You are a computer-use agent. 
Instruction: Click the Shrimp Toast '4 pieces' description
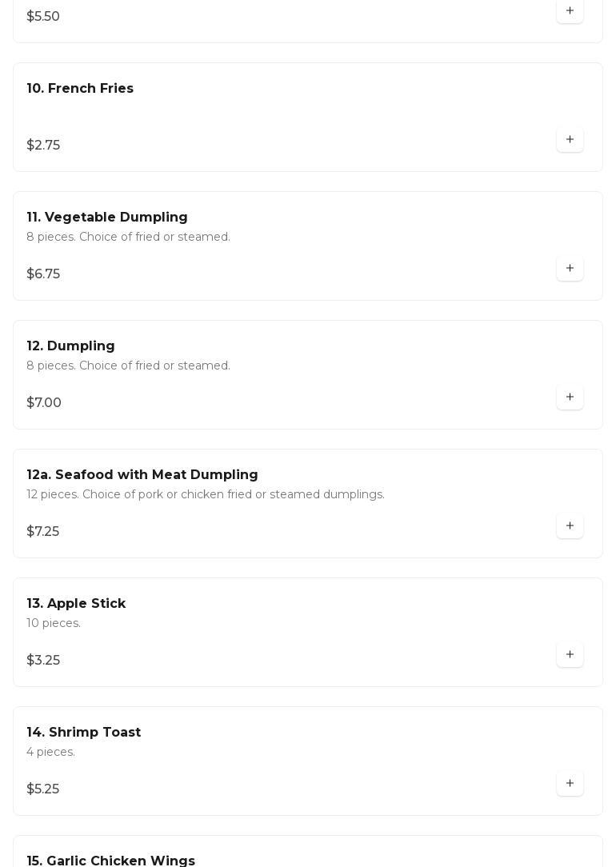[x=50, y=753]
